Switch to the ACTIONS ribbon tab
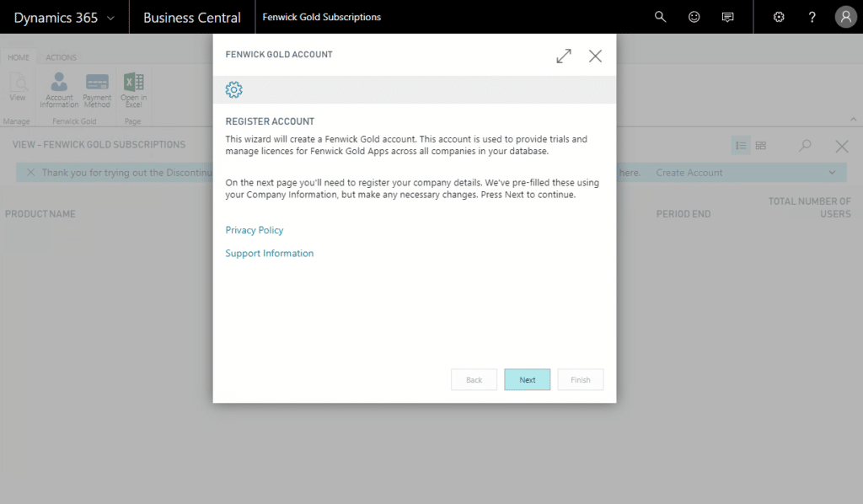The height and width of the screenshot is (504, 863). [62, 57]
